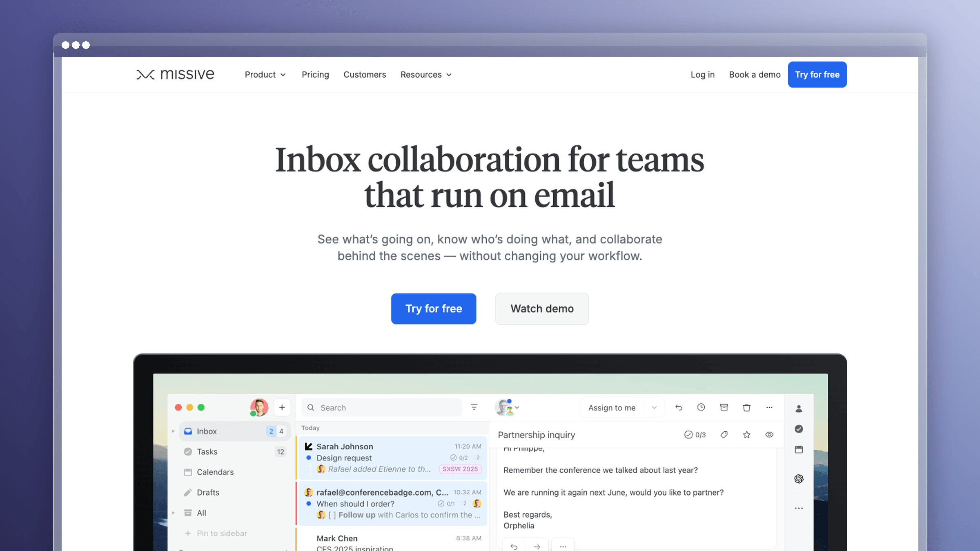Screen dimensions: 980x551
Task: Click the Missive logo in the header
Action: tap(175, 74)
